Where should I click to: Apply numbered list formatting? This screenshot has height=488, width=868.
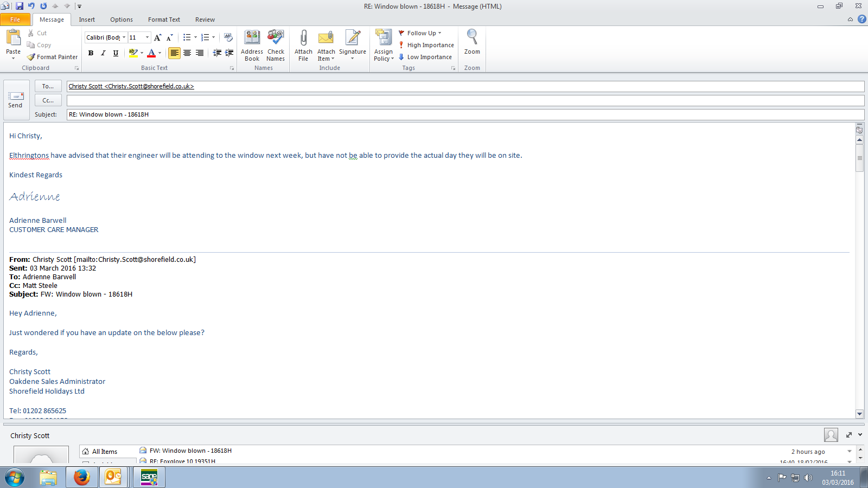(x=205, y=37)
